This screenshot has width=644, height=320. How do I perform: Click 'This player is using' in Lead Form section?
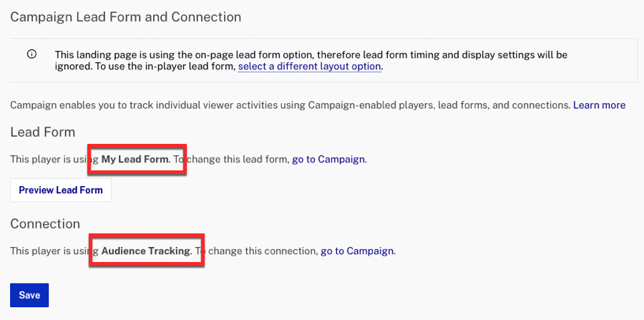point(54,160)
